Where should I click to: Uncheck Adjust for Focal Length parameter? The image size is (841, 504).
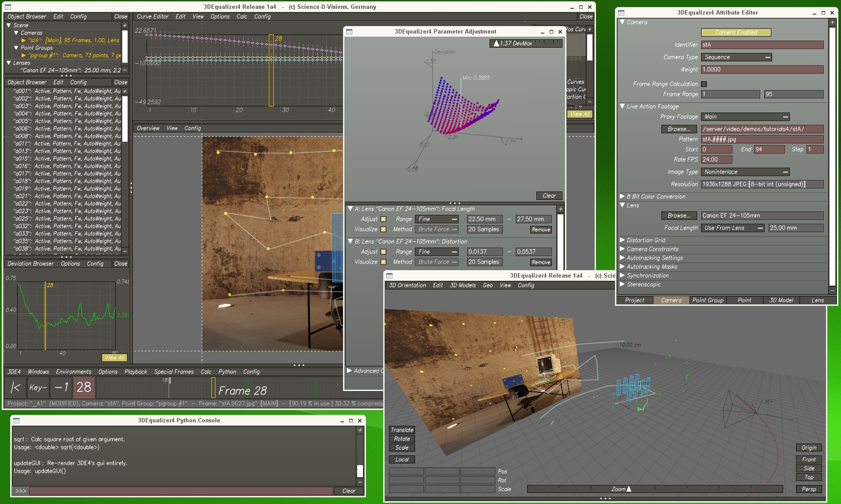point(383,219)
